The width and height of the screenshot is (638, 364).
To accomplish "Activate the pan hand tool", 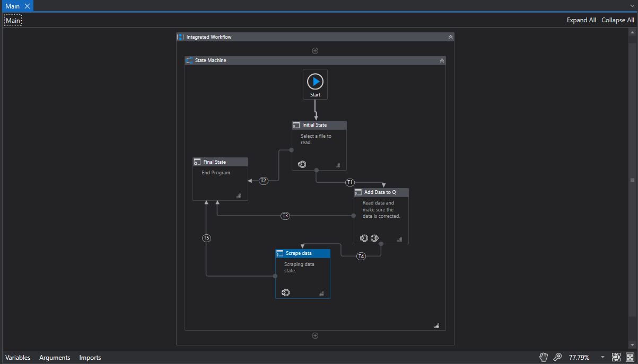I will click(x=544, y=357).
